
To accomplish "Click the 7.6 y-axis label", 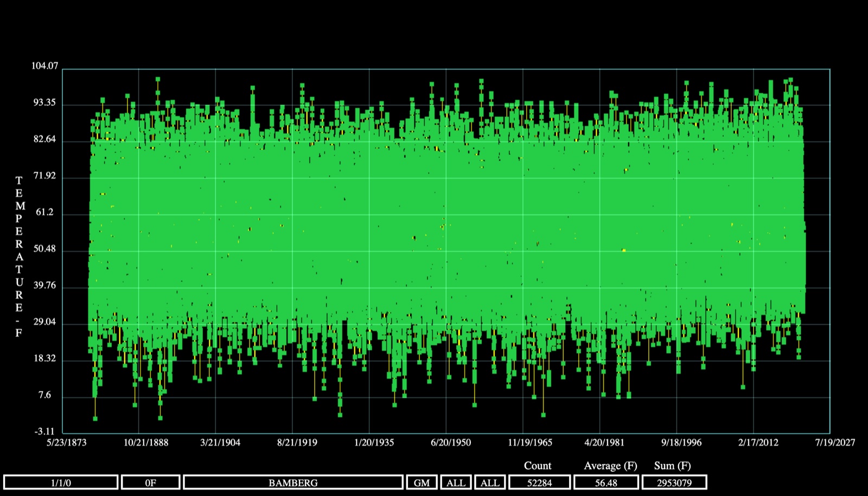I will tap(44, 395).
